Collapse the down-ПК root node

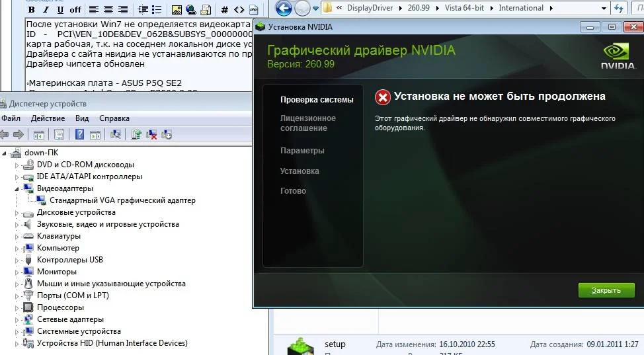click(4, 153)
